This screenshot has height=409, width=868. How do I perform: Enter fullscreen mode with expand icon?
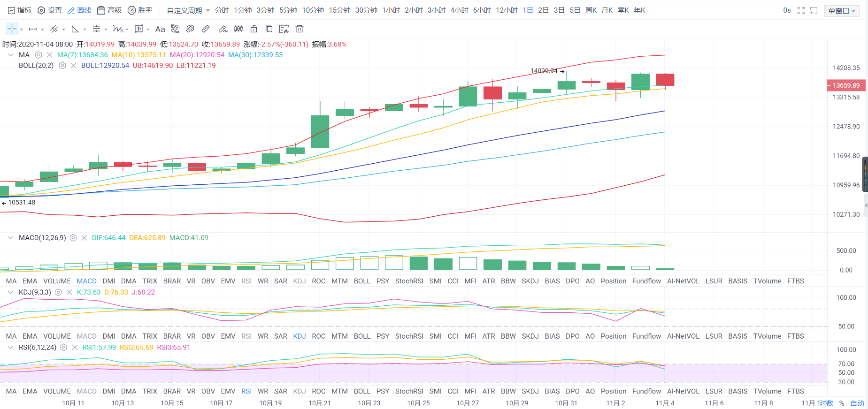click(801, 10)
